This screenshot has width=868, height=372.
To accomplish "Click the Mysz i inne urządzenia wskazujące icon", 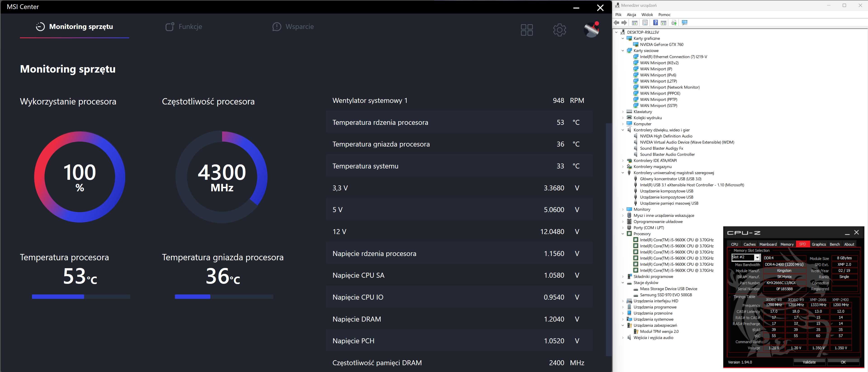I will click(629, 215).
